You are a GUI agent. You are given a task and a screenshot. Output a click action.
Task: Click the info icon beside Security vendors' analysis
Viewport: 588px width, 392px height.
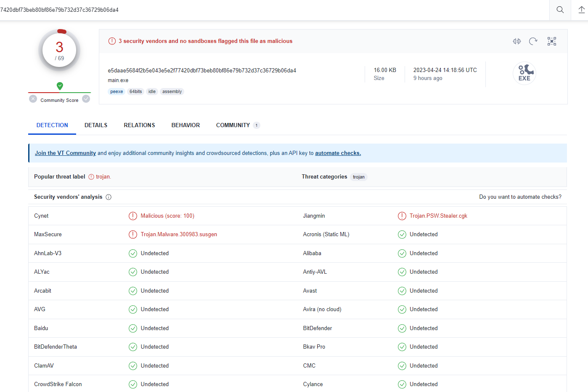coord(109,197)
